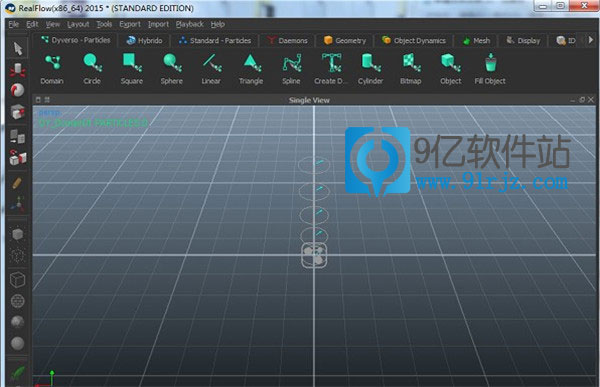The image size is (600, 387).
Task: Open the Export menu
Action: (x=130, y=24)
